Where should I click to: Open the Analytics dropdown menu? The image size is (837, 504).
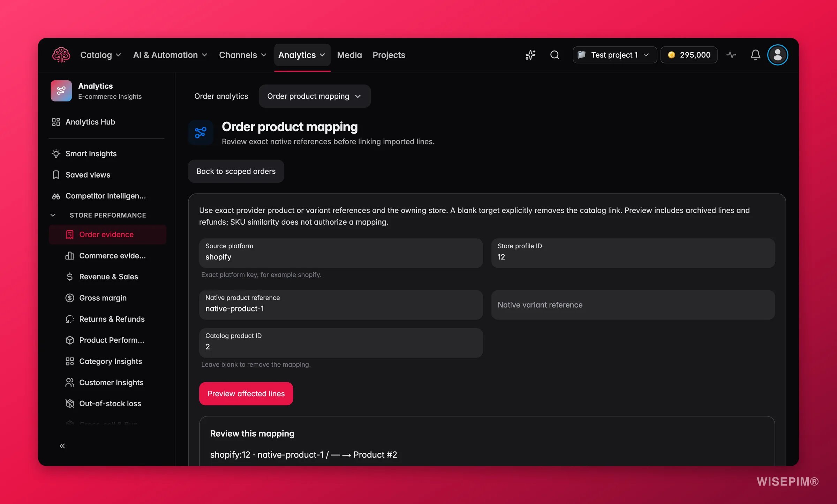(302, 55)
